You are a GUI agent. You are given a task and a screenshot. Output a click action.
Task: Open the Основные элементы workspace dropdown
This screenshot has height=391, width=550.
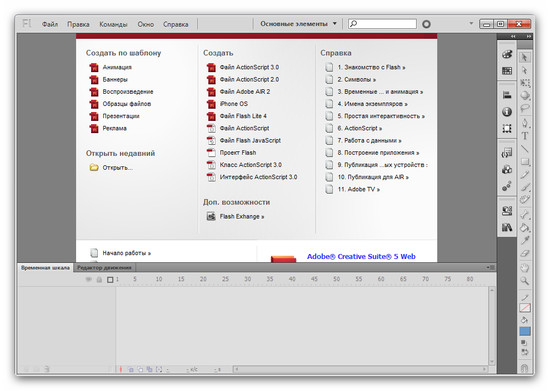pos(298,24)
